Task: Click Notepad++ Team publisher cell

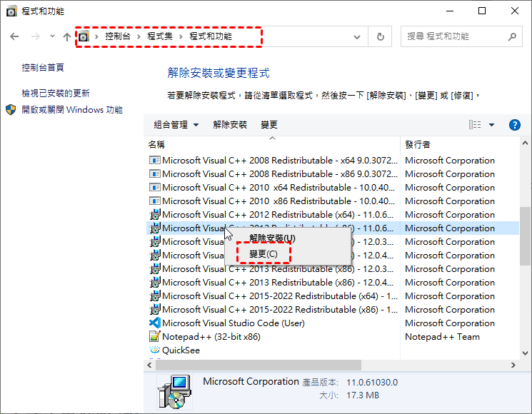Action: pos(443,337)
